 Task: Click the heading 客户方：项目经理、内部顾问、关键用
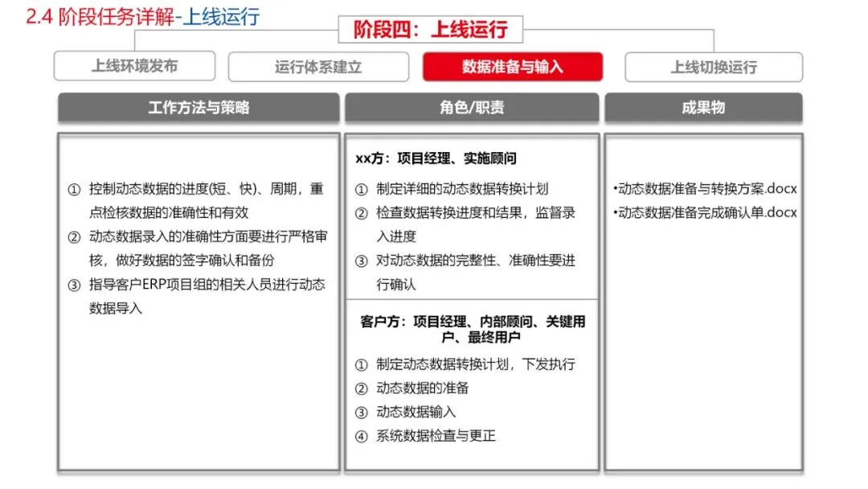pyautogui.click(x=473, y=322)
